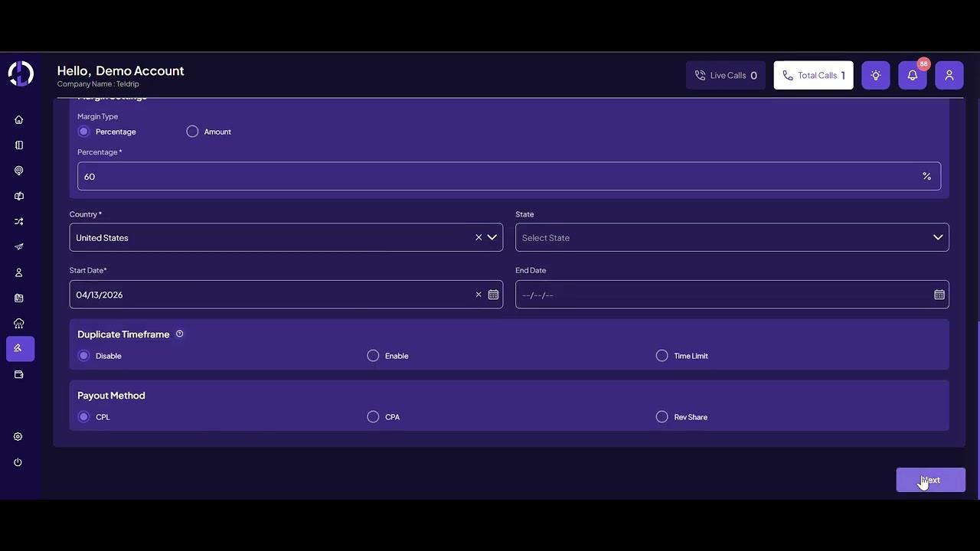Open the notifications bell icon
This screenshot has width=980, height=551.
pyautogui.click(x=912, y=75)
